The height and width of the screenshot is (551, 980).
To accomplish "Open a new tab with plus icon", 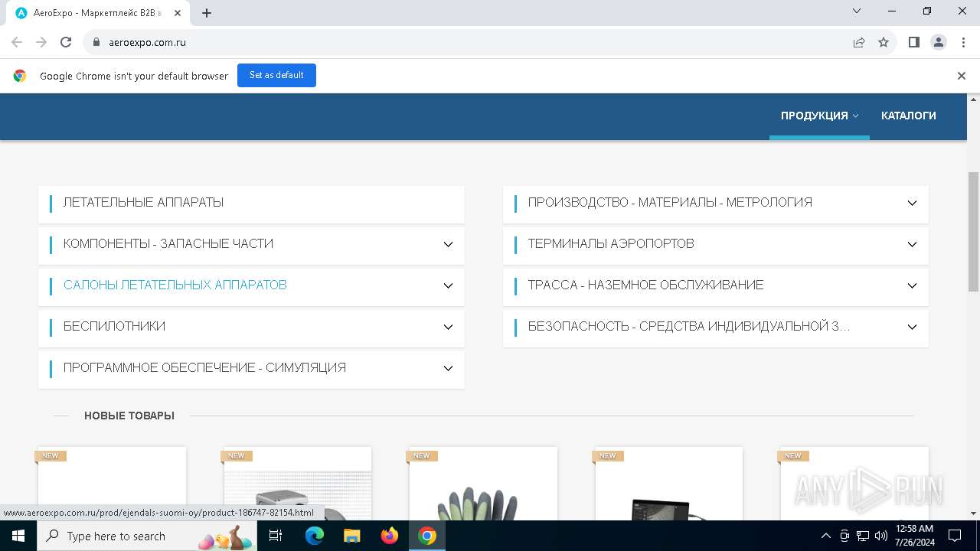I will click(207, 12).
